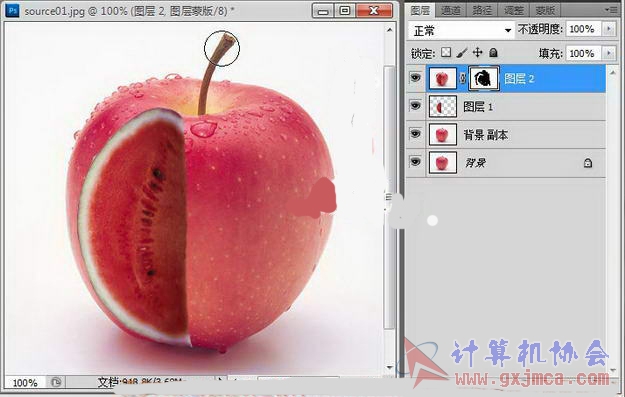Screen dimensions: 625x397
Task: Switch to the 路径 tab
Action: pos(482,10)
